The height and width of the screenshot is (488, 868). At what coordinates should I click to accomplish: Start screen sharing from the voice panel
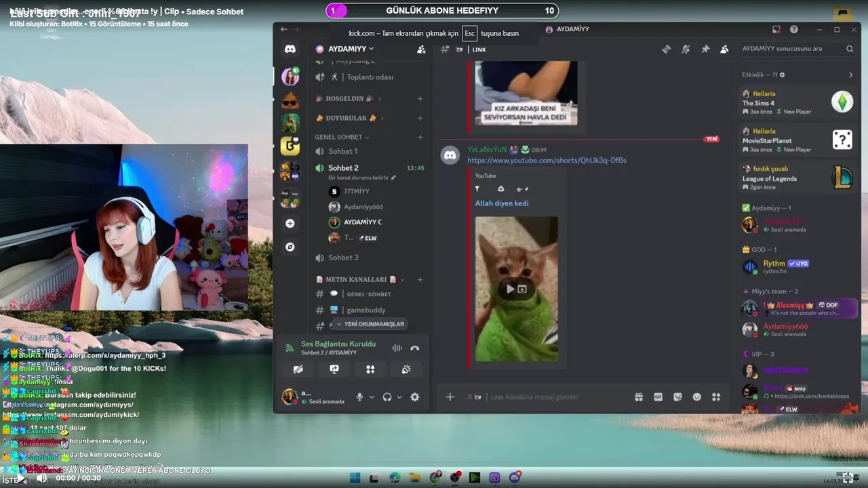click(x=334, y=369)
